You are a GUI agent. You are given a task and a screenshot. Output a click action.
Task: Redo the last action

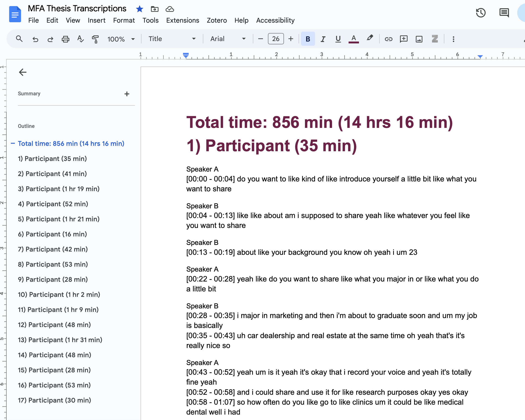(50, 39)
